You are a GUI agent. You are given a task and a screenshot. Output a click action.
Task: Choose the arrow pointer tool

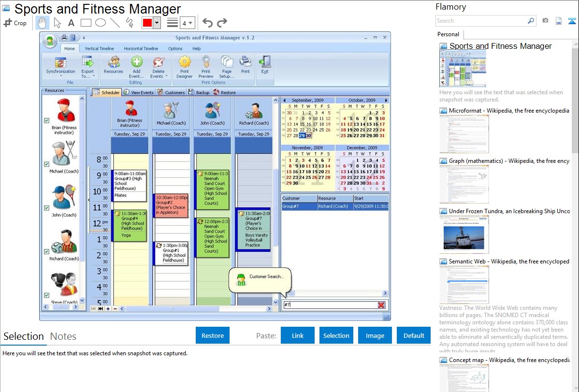point(57,23)
